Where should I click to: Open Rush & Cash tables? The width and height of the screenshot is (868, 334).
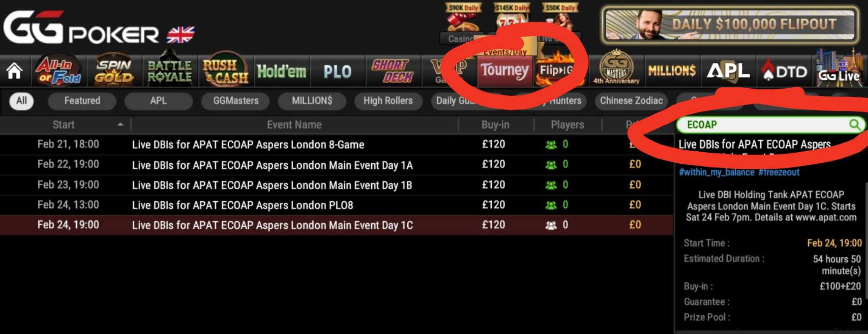click(225, 71)
